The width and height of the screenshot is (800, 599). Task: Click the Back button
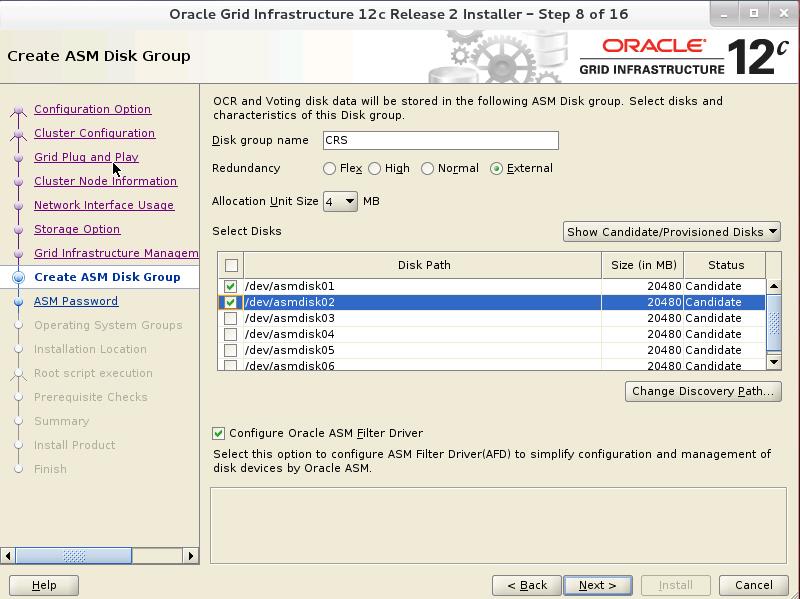(x=527, y=585)
